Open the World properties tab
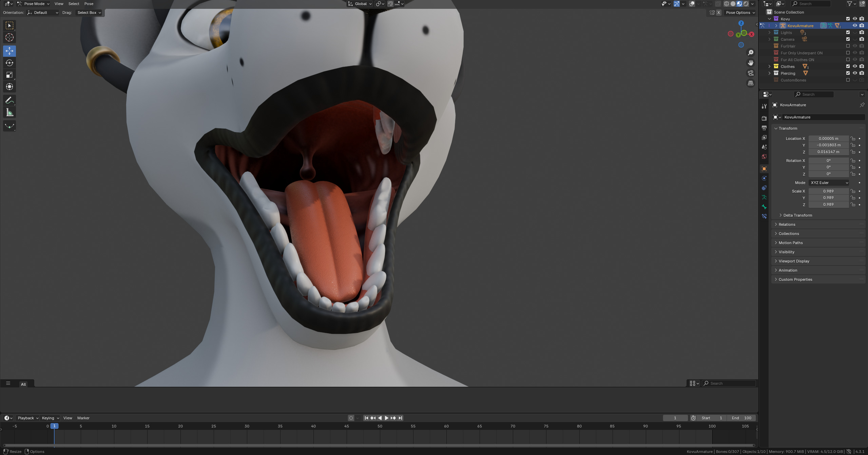 click(x=764, y=156)
